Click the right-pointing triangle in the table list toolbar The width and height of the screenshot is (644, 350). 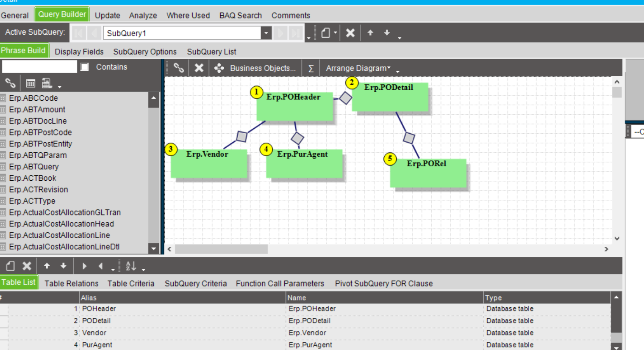pyautogui.click(x=84, y=266)
